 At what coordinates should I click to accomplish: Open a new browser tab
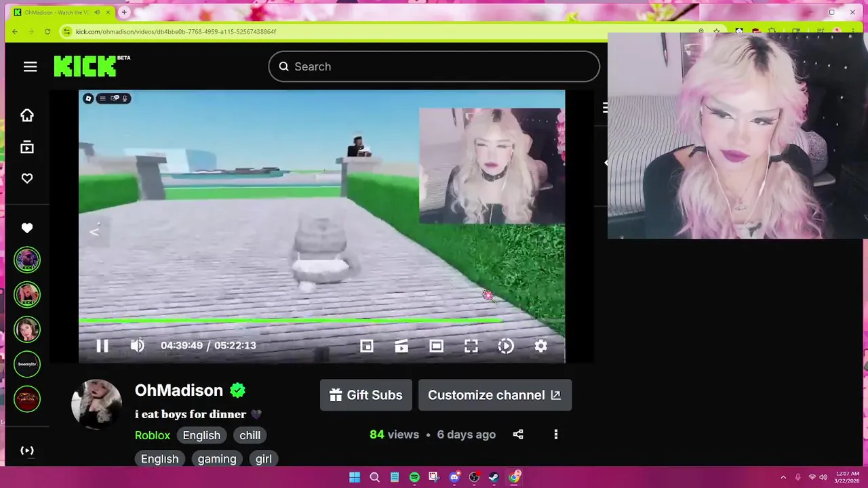click(124, 12)
